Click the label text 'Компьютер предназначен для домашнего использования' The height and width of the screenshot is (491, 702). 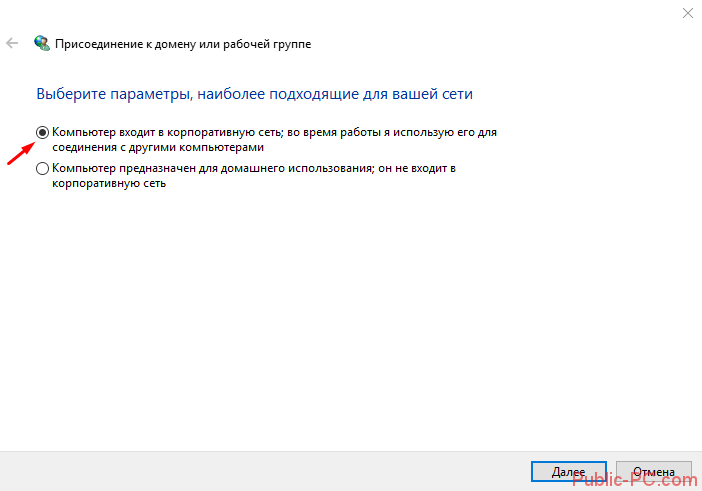pos(213,169)
